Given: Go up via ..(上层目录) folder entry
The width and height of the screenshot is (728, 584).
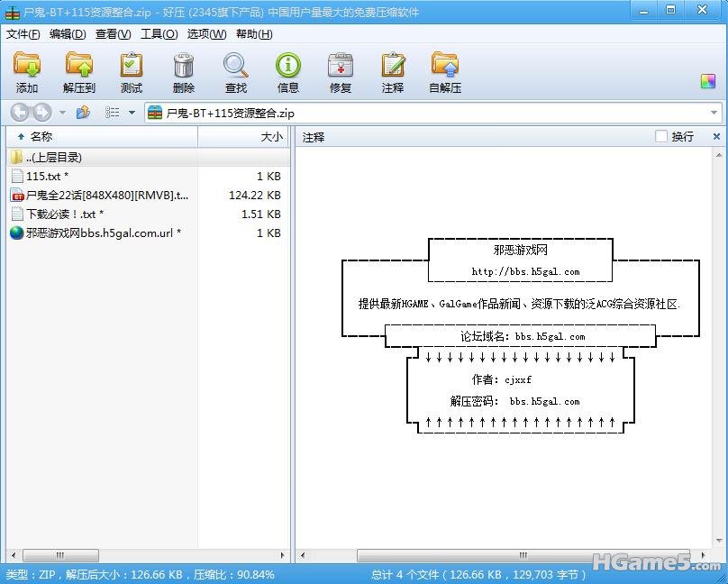Looking at the screenshot, I should coord(53,158).
